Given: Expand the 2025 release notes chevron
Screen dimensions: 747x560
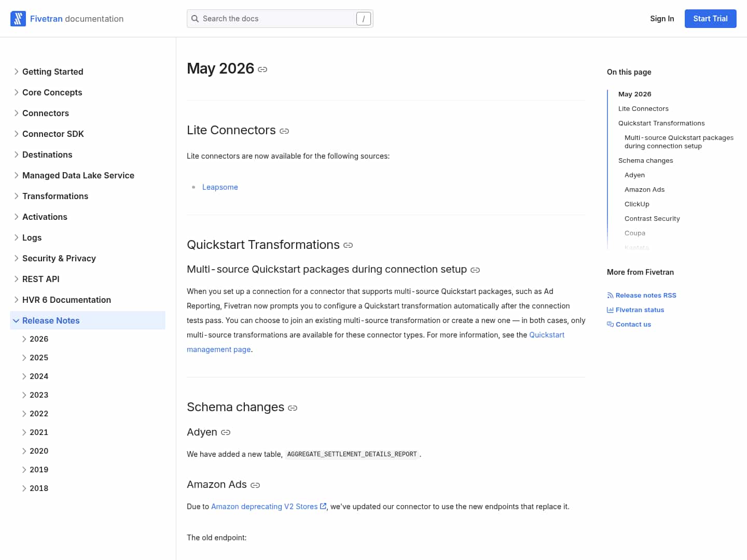Looking at the screenshot, I should pos(24,358).
